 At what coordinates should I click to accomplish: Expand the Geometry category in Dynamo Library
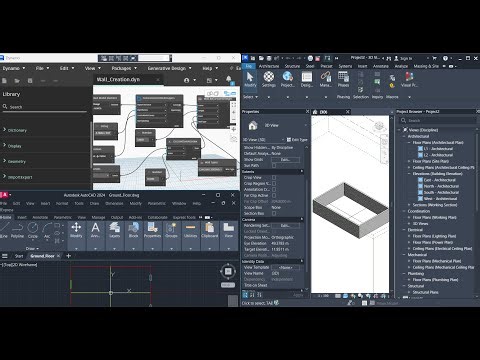(5, 161)
